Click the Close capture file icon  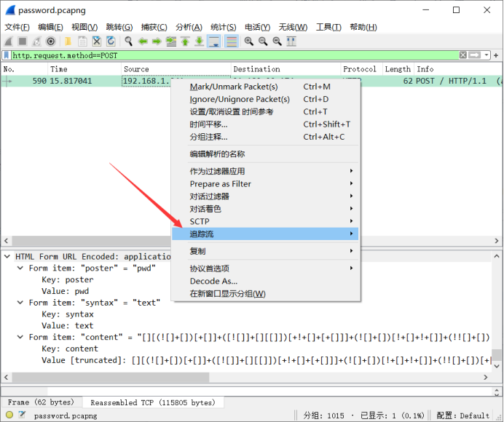[x=96, y=41]
